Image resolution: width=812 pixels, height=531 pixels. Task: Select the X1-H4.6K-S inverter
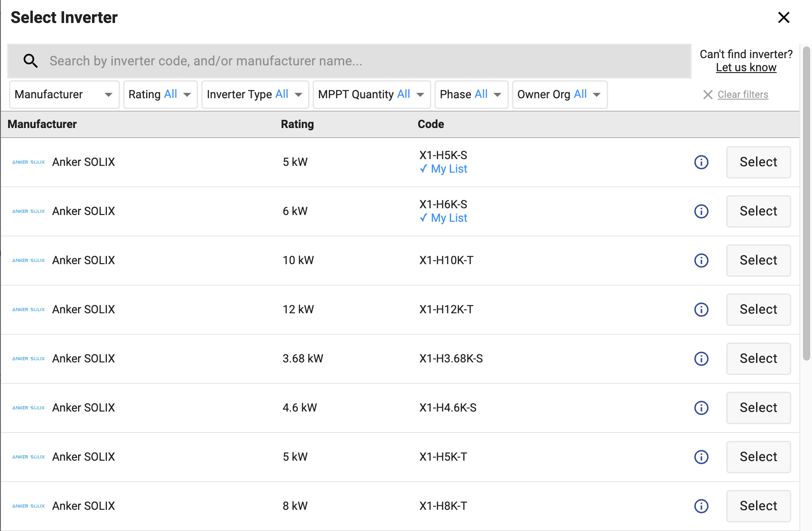pyautogui.click(x=758, y=408)
